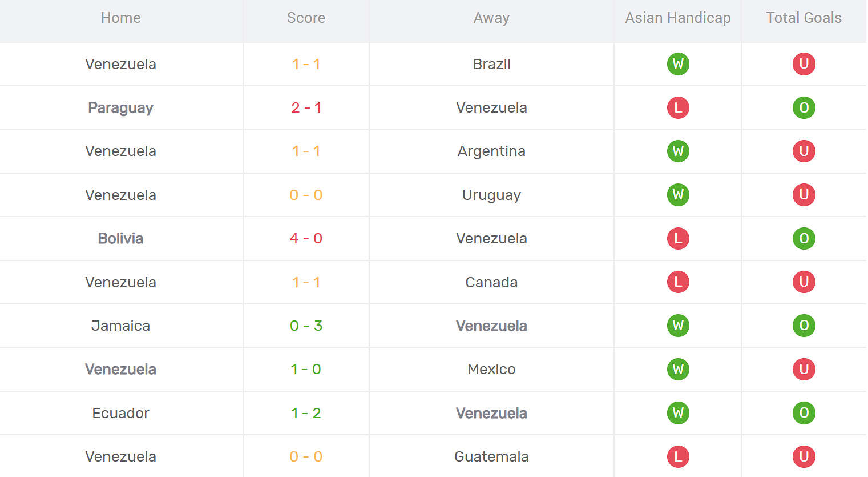The width and height of the screenshot is (868, 477).
Task: Click the green W badge in Ecuador row
Action: click(678, 413)
